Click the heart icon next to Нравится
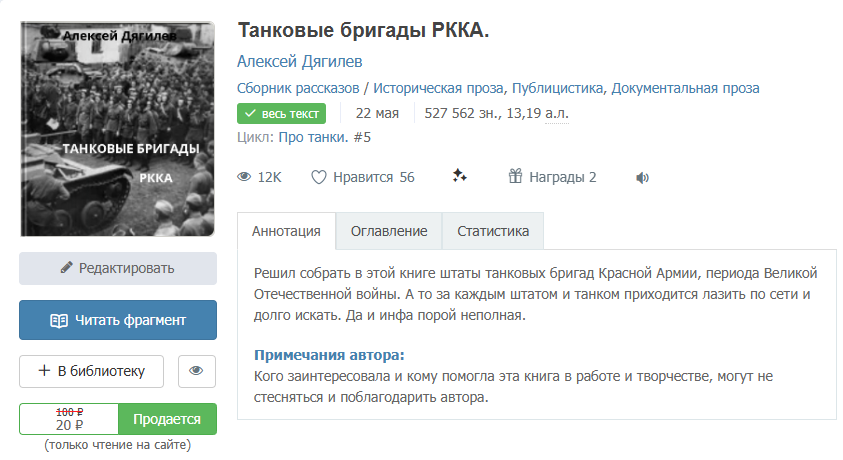 [x=319, y=177]
